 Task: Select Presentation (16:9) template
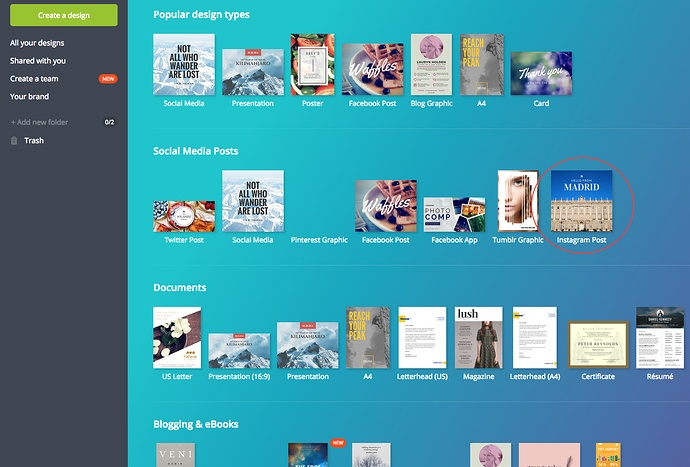point(239,350)
